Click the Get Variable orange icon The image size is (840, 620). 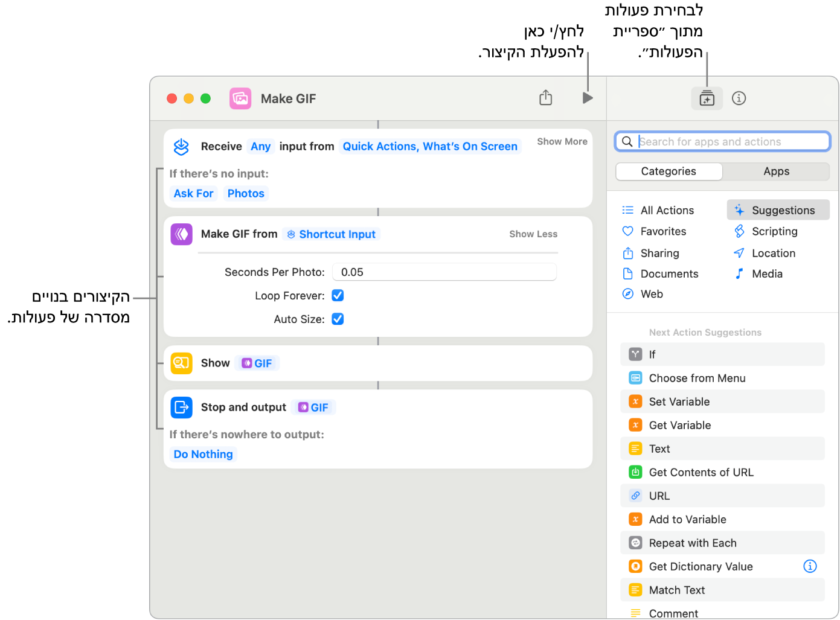point(635,425)
